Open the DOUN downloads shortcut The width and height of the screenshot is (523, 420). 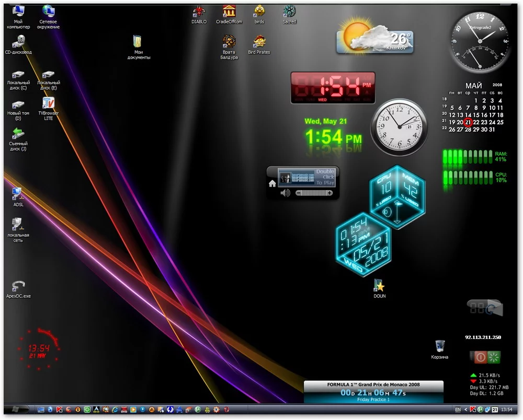[x=379, y=285]
